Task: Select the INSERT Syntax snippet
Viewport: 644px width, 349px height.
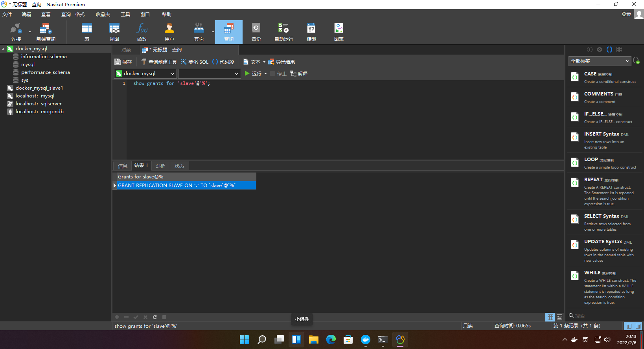Action: (604, 140)
